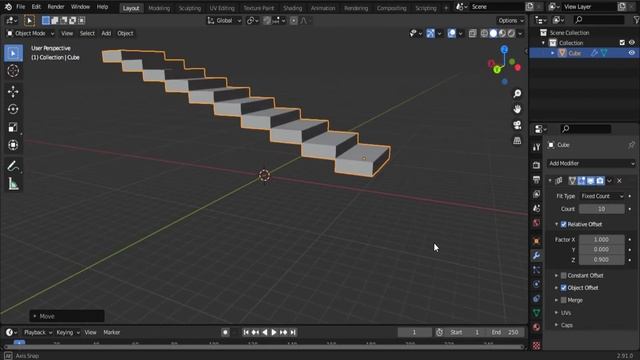Open the Output properties tab
The image size is (640, 360).
click(x=536, y=180)
